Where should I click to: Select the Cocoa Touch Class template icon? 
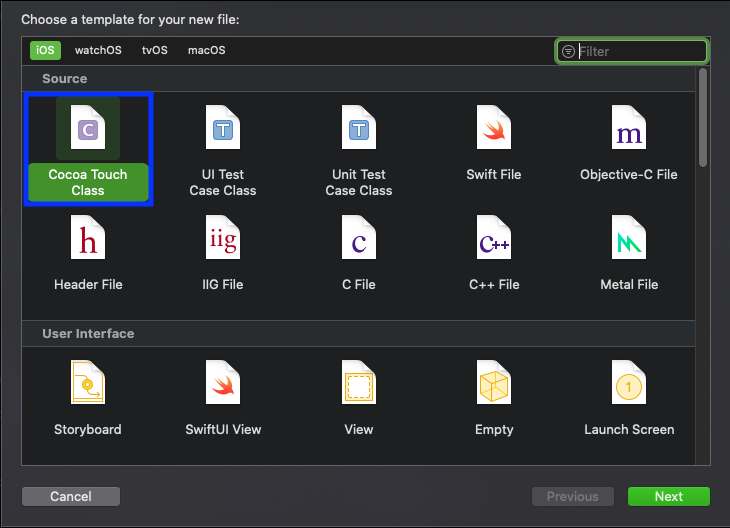tap(88, 128)
